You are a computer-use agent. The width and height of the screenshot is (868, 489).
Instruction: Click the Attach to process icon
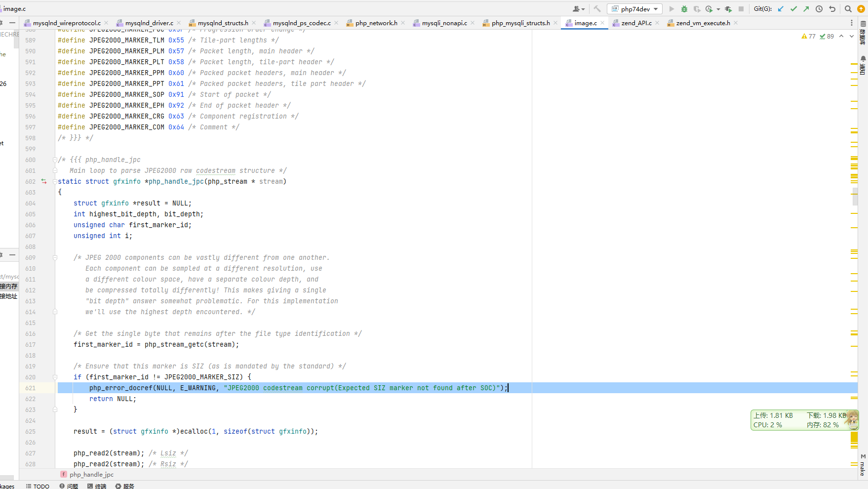[728, 9]
